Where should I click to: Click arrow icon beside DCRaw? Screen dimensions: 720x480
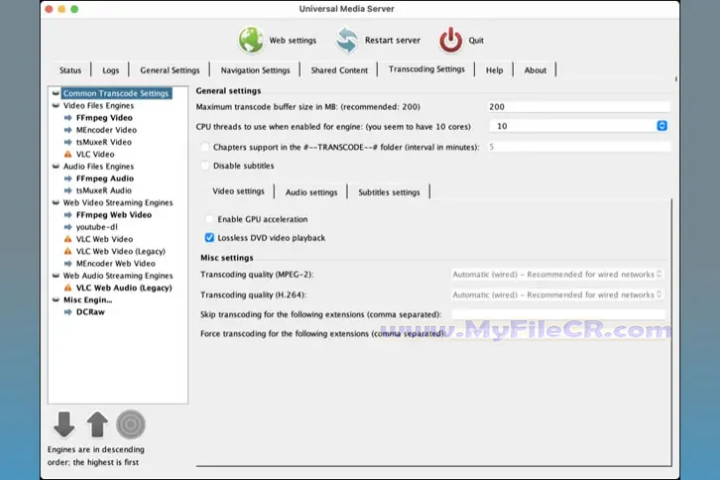pos(68,312)
